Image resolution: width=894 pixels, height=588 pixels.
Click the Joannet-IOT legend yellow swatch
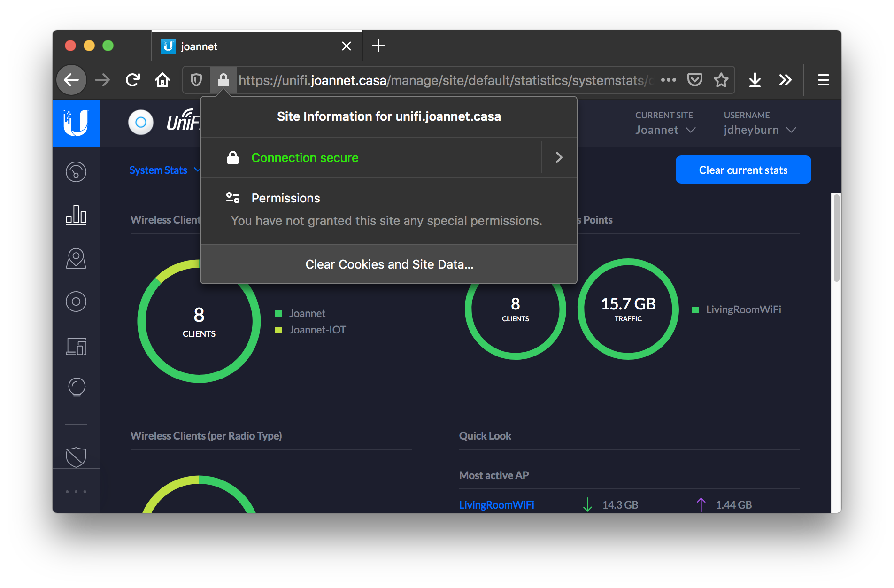click(278, 330)
